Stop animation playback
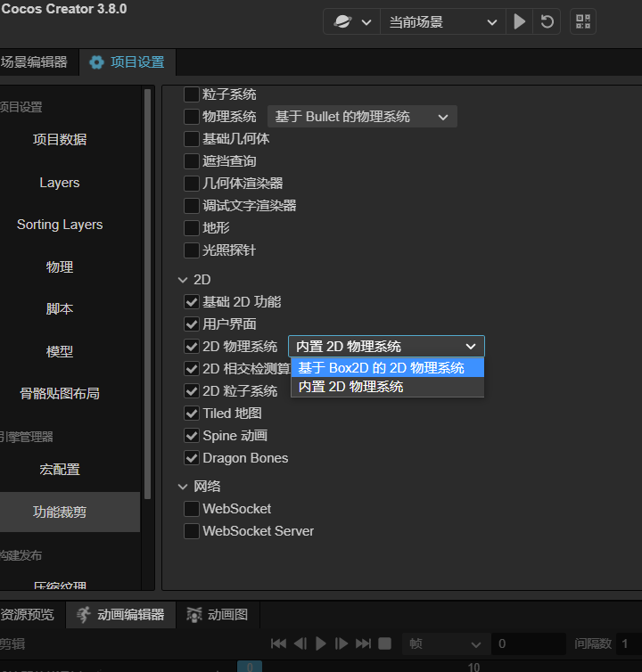Viewport: 642px width, 672px height. [384, 643]
